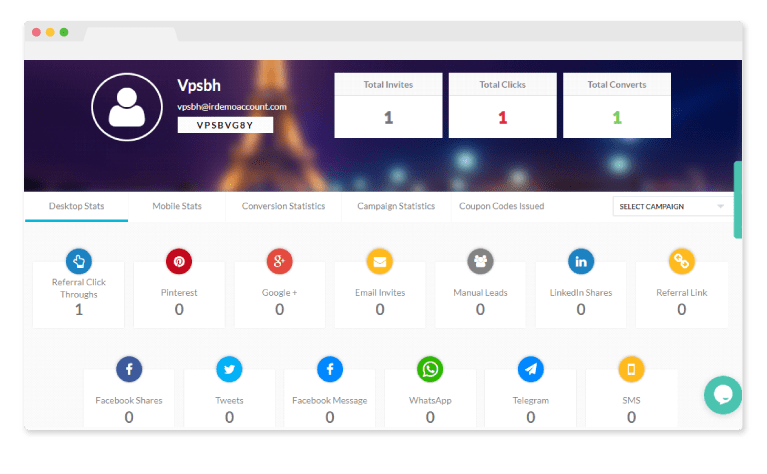Open the Coupon Codes Issued tab
Viewport: 767px width, 474px height.
(x=501, y=206)
